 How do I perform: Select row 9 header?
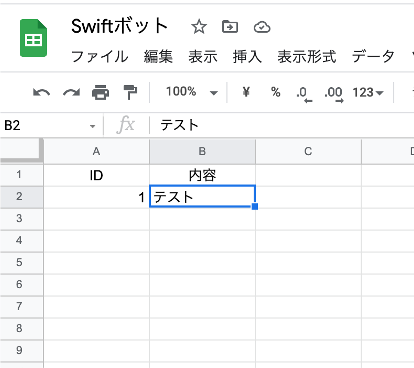[22, 351]
